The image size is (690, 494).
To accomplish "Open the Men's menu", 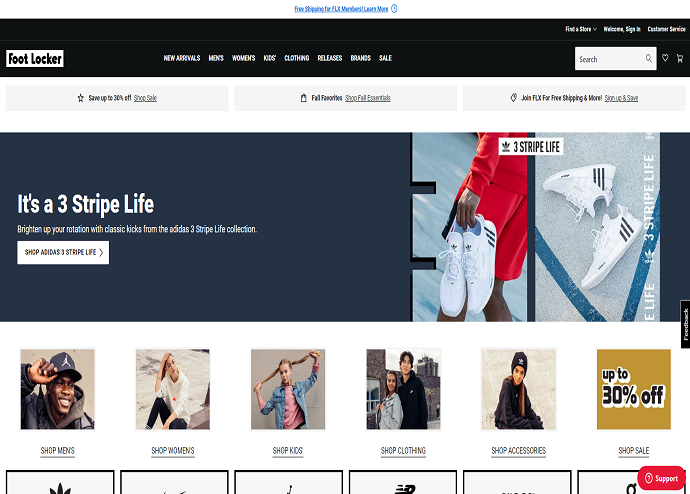I will coord(216,58).
